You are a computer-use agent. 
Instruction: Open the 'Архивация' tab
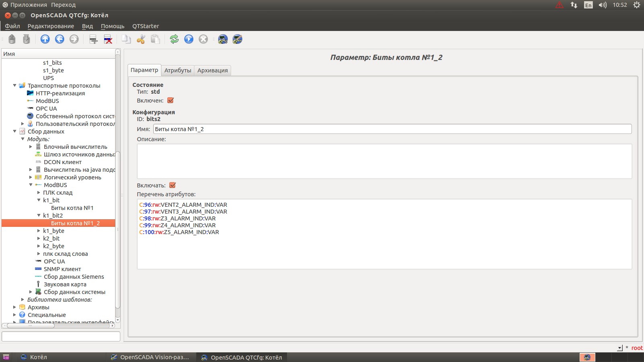[x=213, y=70]
